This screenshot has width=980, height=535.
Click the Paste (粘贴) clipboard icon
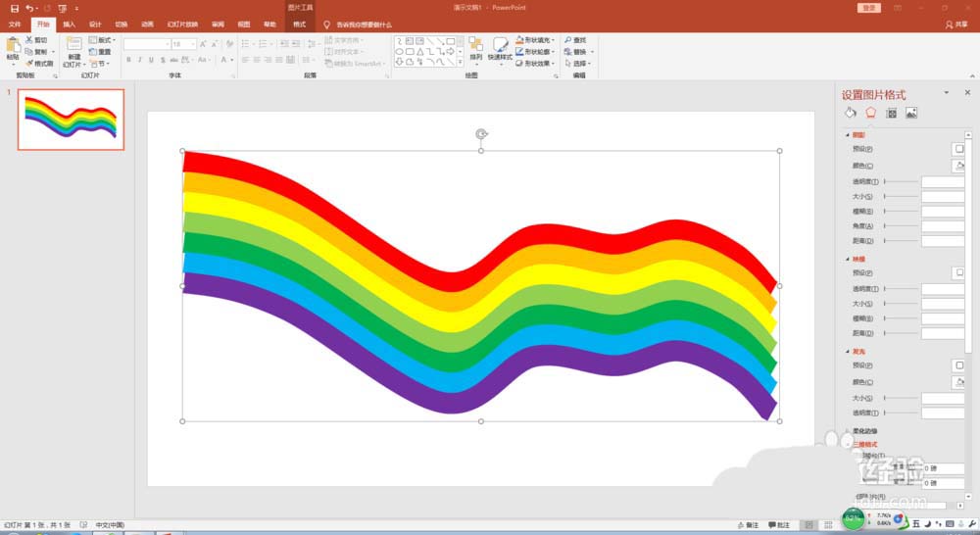13,47
